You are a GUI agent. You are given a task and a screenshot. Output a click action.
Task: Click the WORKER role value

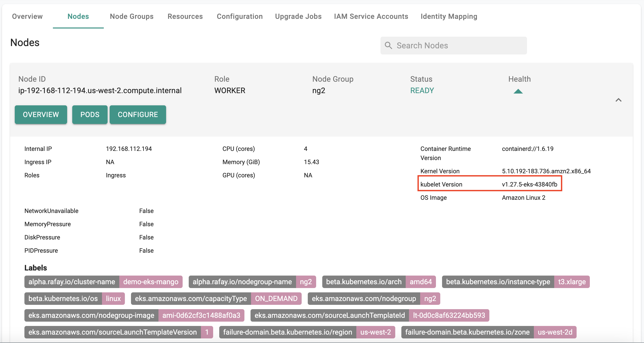coord(230,90)
